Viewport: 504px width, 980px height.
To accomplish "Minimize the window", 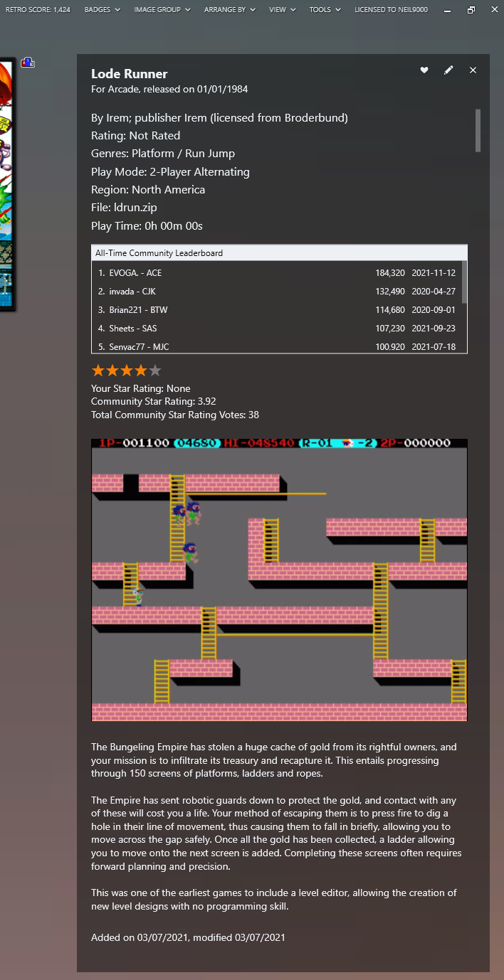I will click(x=448, y=10).
